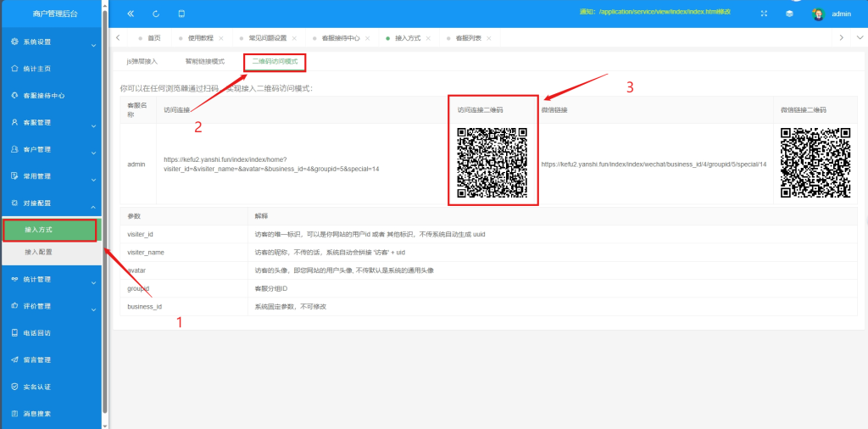
Task: Click the sidebar vertical scrollbar
Action: pos(105,210)
